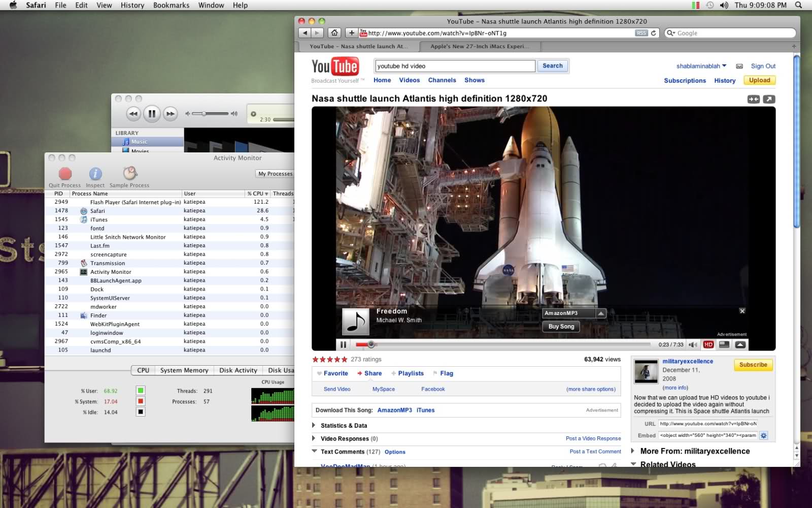
Task: Skip to next track in iTunes
Action: pos(171,114)
